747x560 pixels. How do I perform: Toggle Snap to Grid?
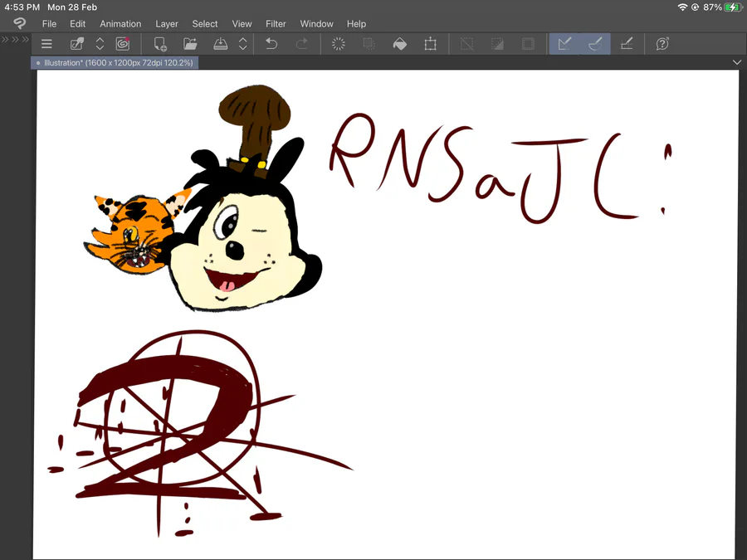click(x=627, y=44)
